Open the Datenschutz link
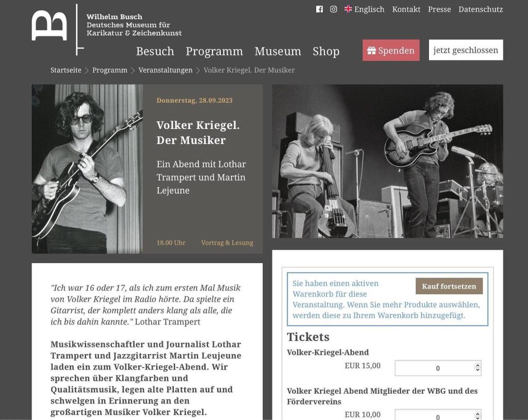The image size is (528, 420). point(481,9)
